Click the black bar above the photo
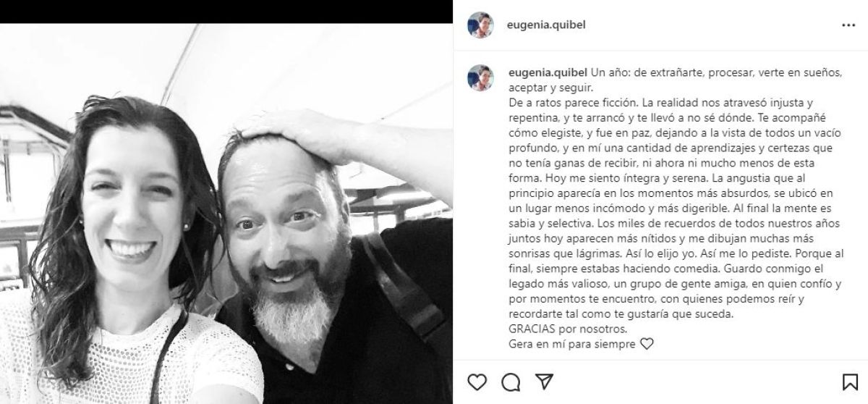Image resolution: width=868 pixels, height=404 pixels. pyautogui.click(x=226, y=12)
